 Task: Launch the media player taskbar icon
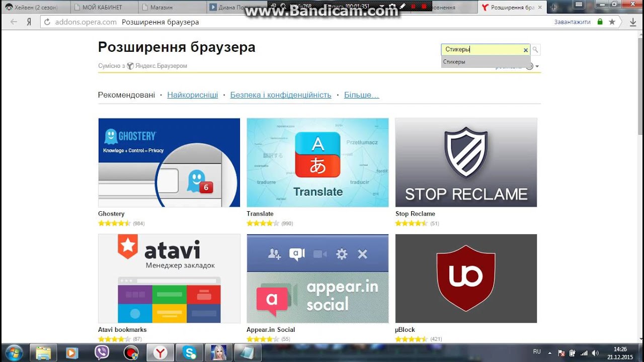[73, 352]
